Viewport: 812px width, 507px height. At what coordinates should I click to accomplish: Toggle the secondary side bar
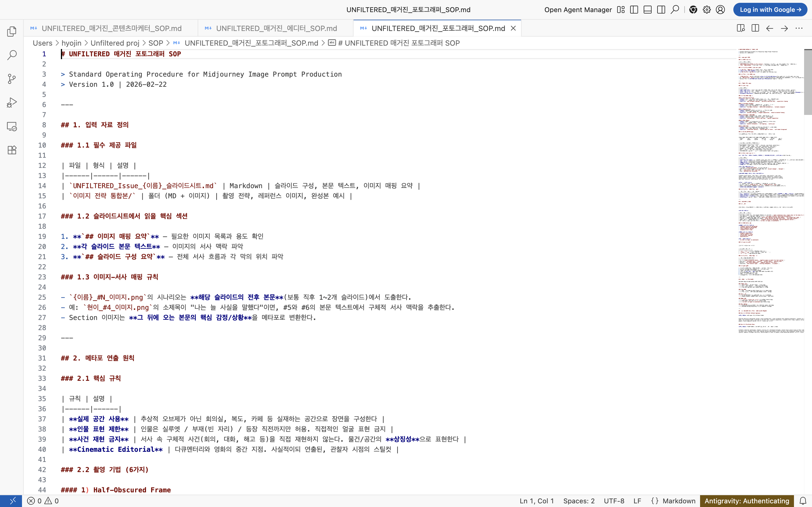[661, 10]
